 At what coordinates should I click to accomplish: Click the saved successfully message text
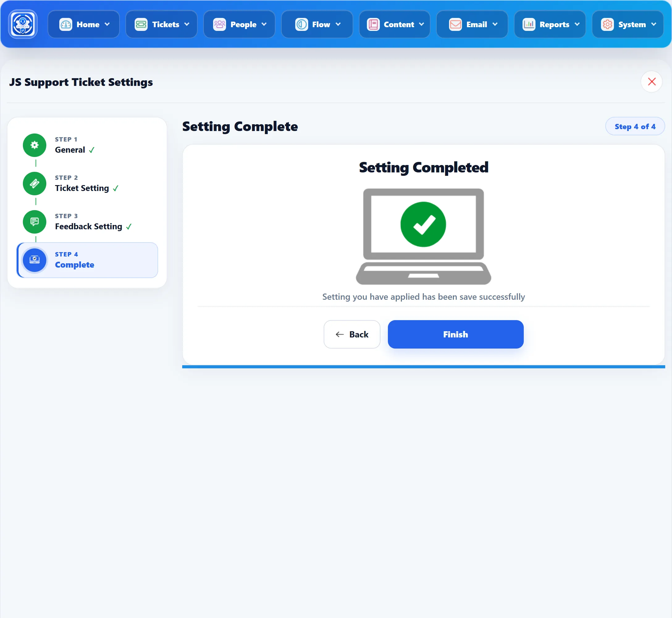(x=423, y=297)
